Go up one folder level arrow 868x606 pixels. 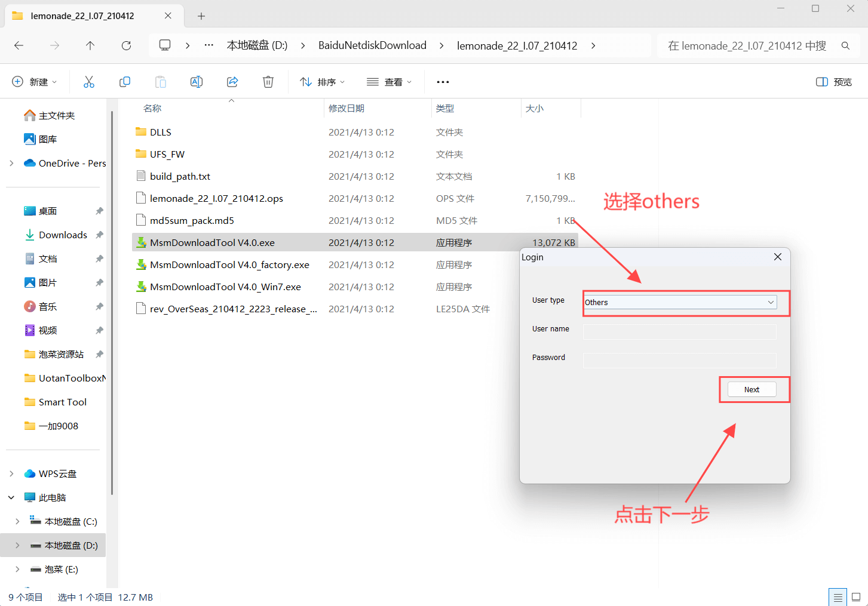[x=90, y=45]
